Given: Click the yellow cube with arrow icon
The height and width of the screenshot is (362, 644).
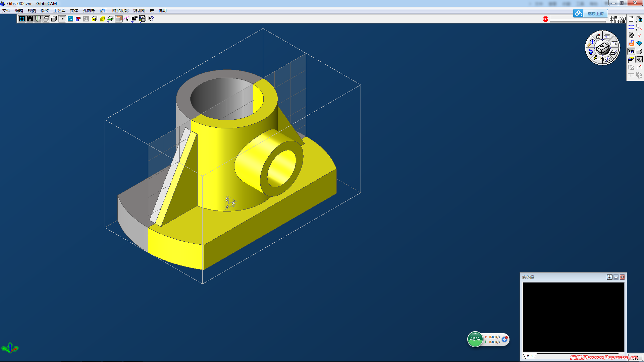Looking at the screenshot, I should tap(94, 19).
